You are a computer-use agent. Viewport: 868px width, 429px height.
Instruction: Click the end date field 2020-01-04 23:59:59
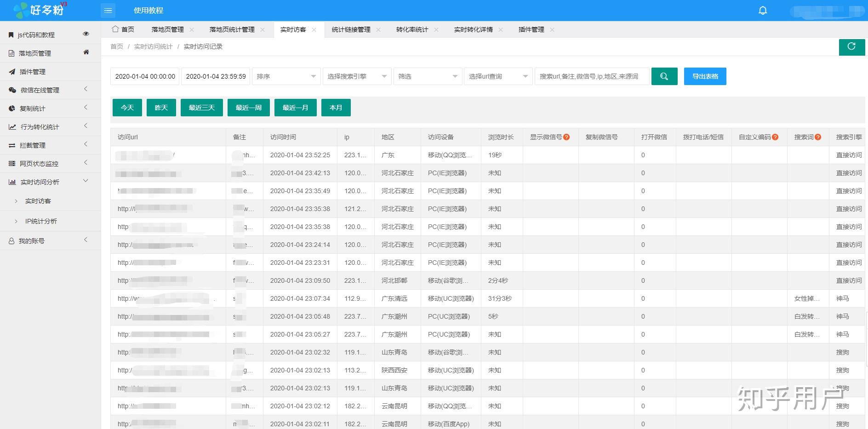(x=216, y=76)
